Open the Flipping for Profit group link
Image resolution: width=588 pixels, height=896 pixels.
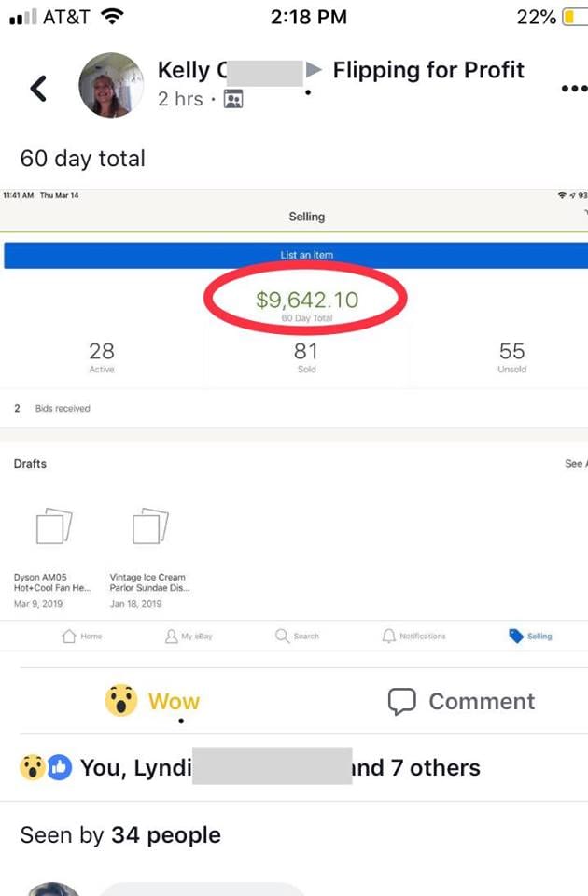click(428, 70)
